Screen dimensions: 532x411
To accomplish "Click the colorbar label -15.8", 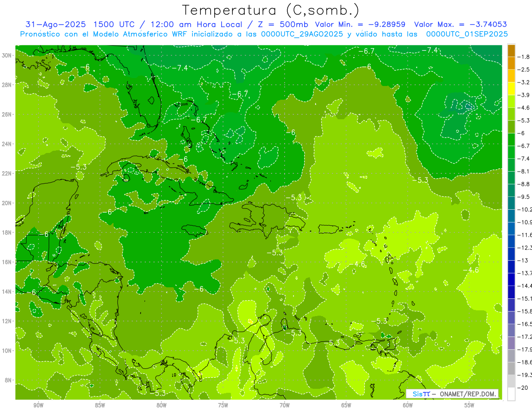I will (524, 311).
